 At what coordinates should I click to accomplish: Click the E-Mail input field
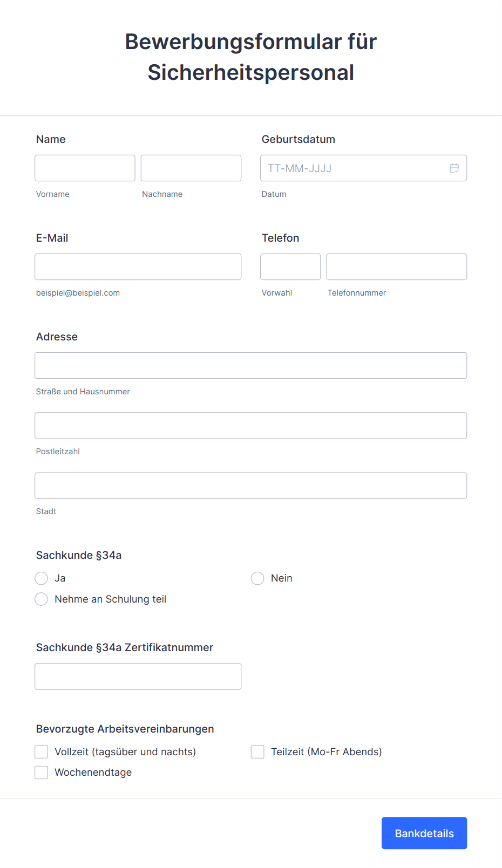point(138,267)
